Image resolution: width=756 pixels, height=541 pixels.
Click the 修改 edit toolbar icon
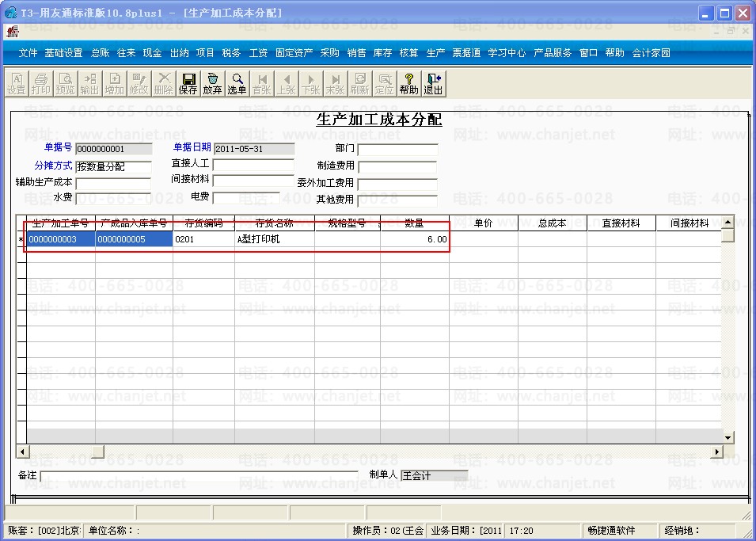tap(139, 84)
